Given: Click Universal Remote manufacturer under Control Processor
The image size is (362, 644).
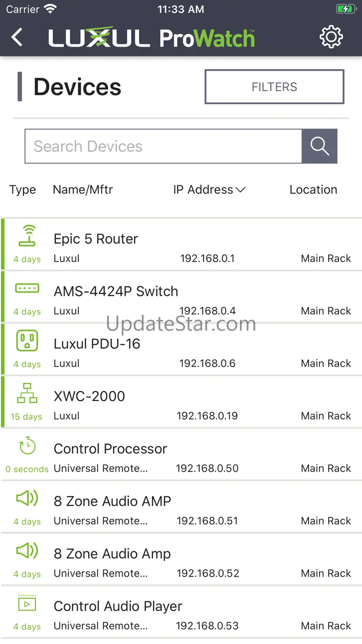Looking at the screenshot, I should coord(101,468).
